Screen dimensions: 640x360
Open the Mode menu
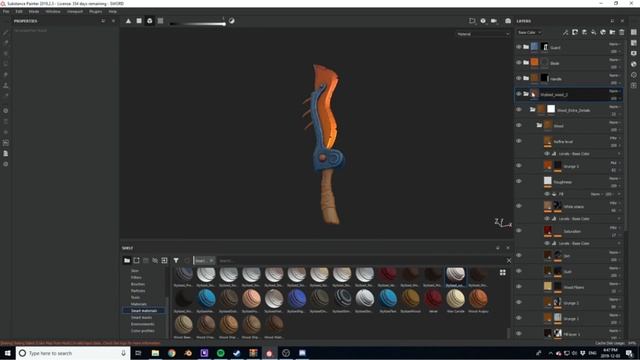coord(34,11)
